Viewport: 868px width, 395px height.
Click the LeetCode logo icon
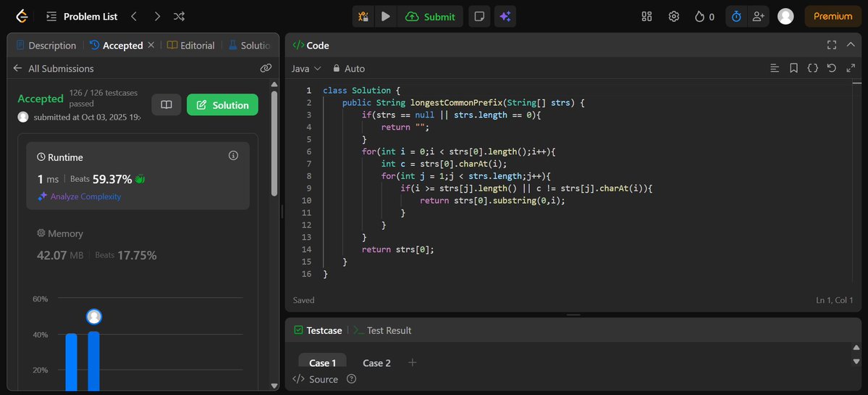click(22, 17)
